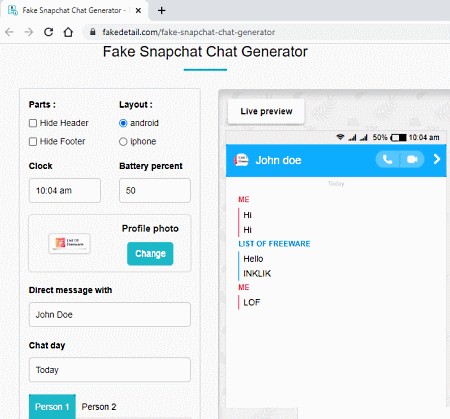Reload the page with the refresh icon
Screen dimensions: 450x419
click(49, 32)
